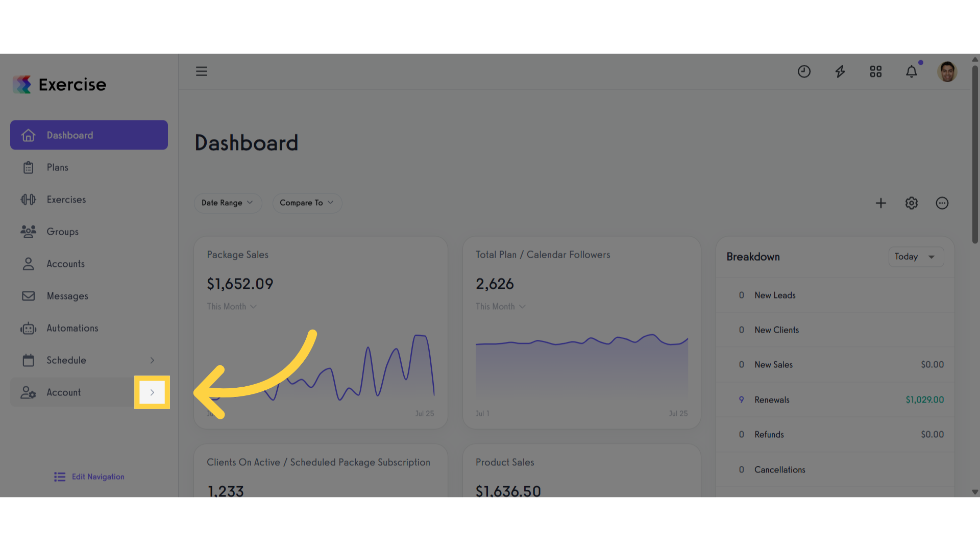Viewport: 980px width, 551px height.
Task: Select New Leads breakdown row
Action: click(835, 295)
